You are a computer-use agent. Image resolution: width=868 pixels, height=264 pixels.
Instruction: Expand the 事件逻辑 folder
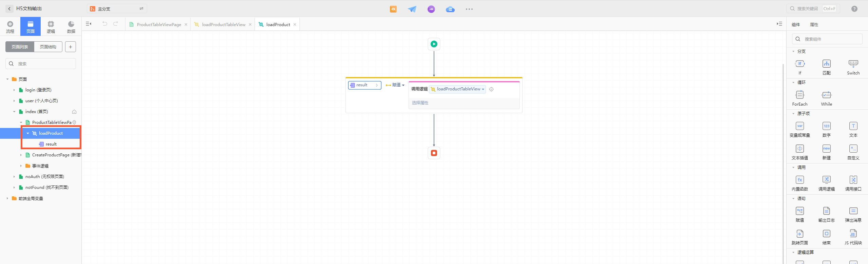pos(21,166)
